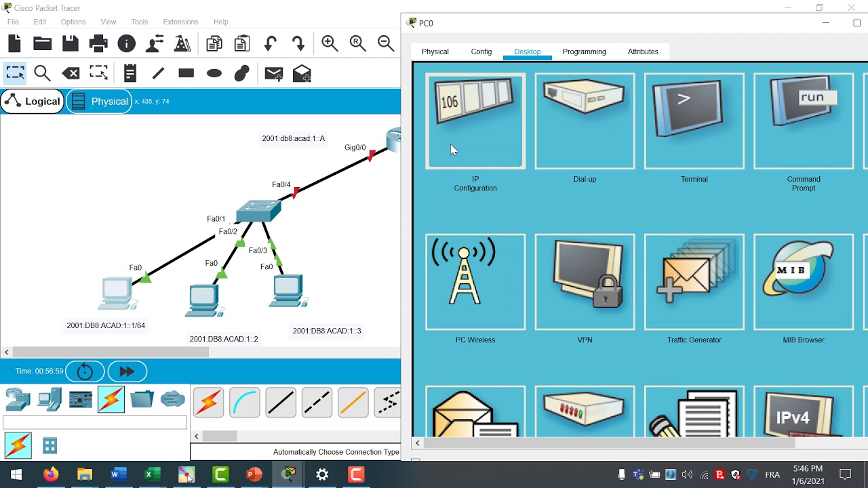Open PowerPoint from the taskbar
The image size is (868, 488).
click(254, 474)
